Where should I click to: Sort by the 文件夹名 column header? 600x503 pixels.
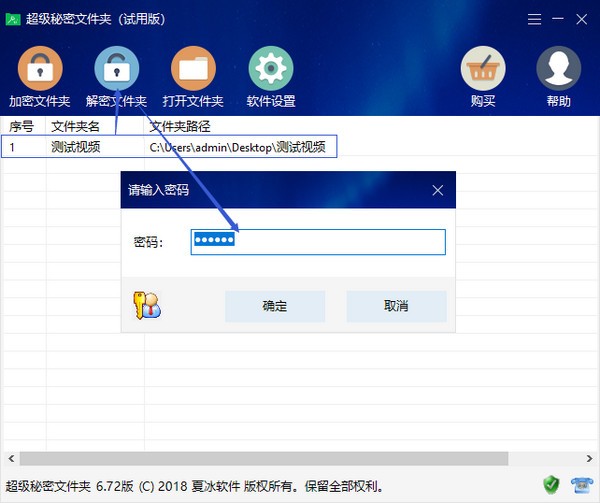[76, 127]
